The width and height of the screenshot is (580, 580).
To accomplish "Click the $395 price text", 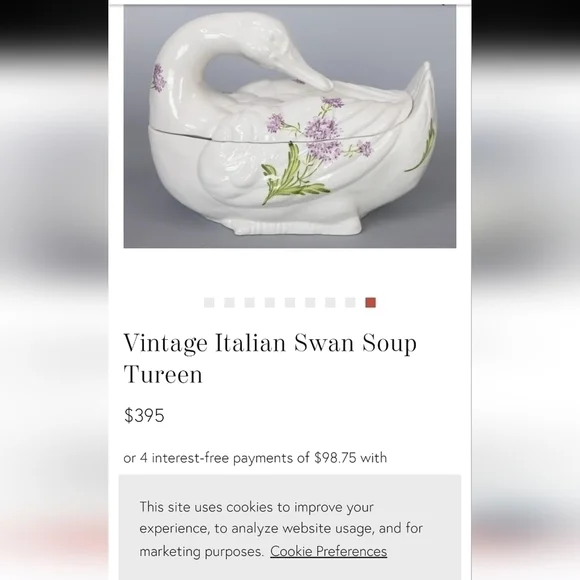I will tap(144, 415).
